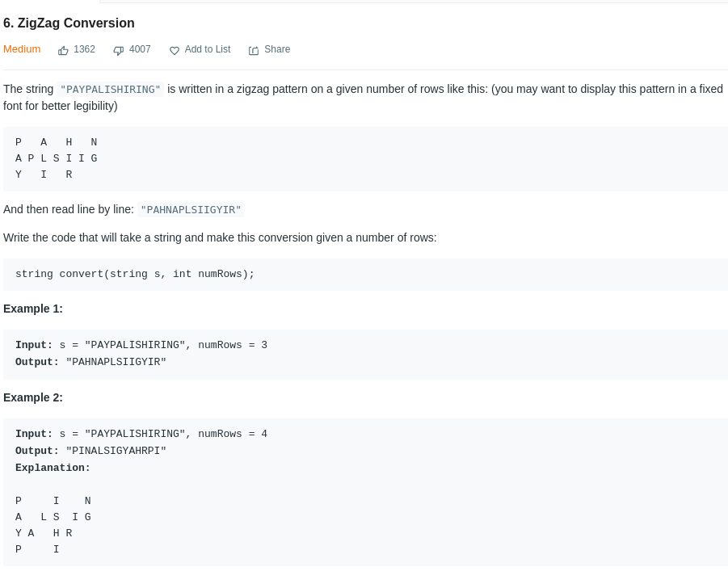Click the Example 2 heading
The height and width of the screenshot is (584, 728).
pyautogui.click(x=33, y=397)
